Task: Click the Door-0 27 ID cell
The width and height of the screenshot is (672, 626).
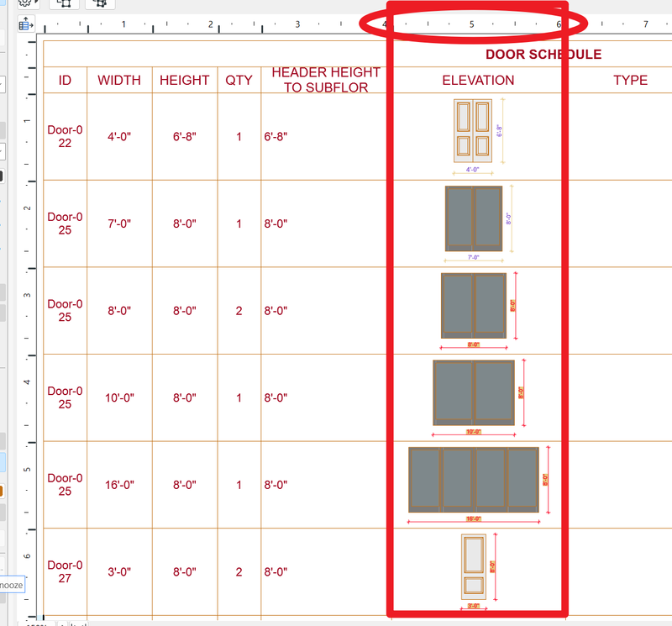Action: point(66,571)
